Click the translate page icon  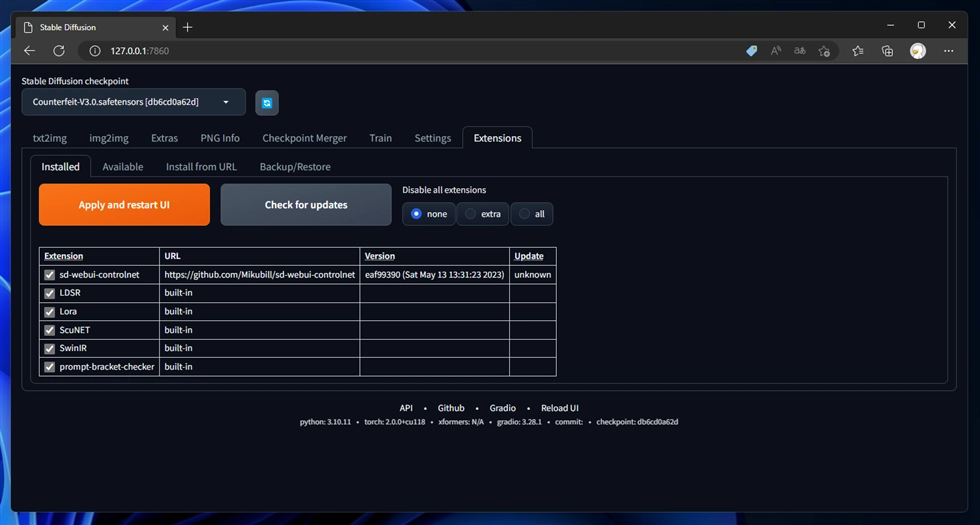799,51
